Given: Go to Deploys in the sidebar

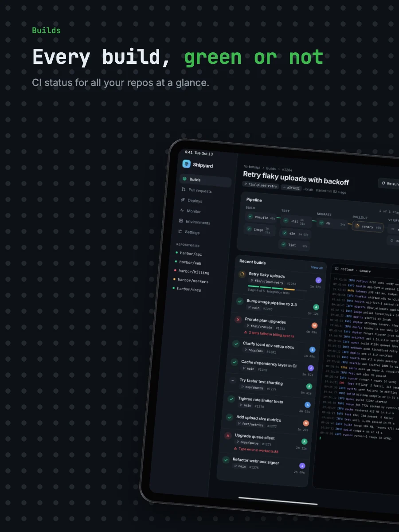Looking at the screenshot, I should [x=204, y=201].
